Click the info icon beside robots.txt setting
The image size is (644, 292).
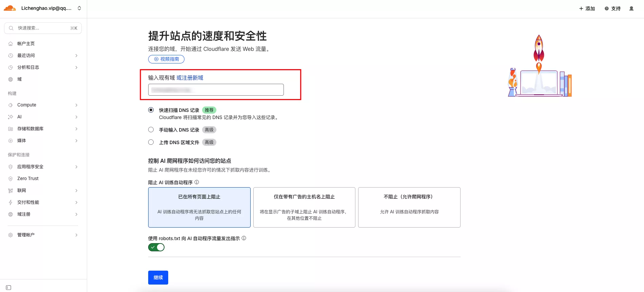click(244, 238)
